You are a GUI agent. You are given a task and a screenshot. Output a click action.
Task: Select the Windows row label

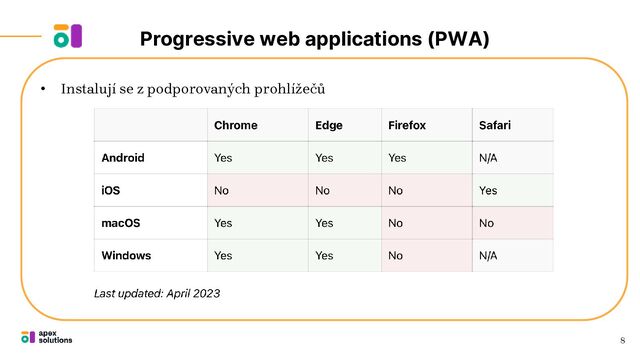click(126, 256)
